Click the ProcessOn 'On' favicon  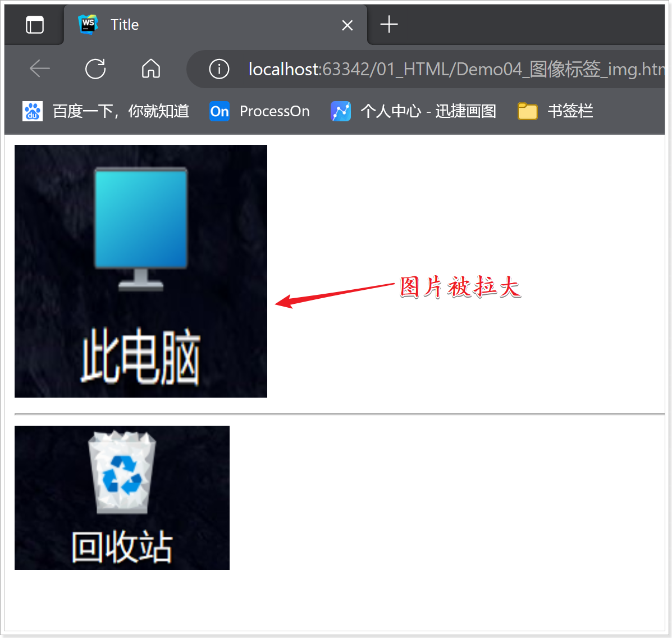[x=220, y=111]
